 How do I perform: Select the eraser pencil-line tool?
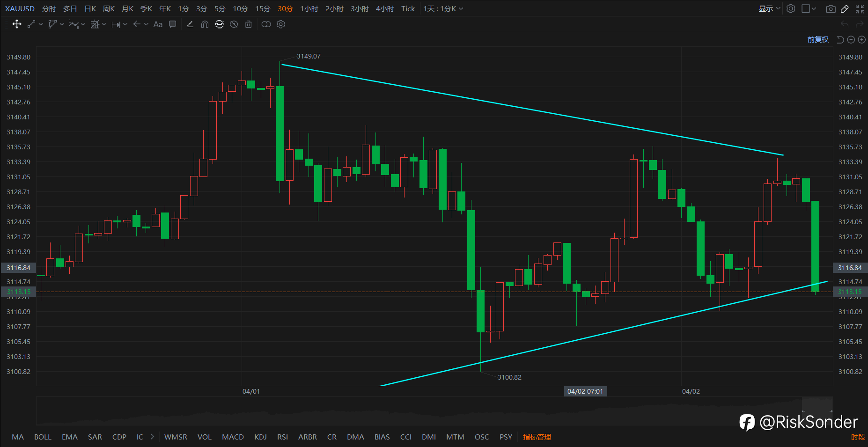point(190,24)
